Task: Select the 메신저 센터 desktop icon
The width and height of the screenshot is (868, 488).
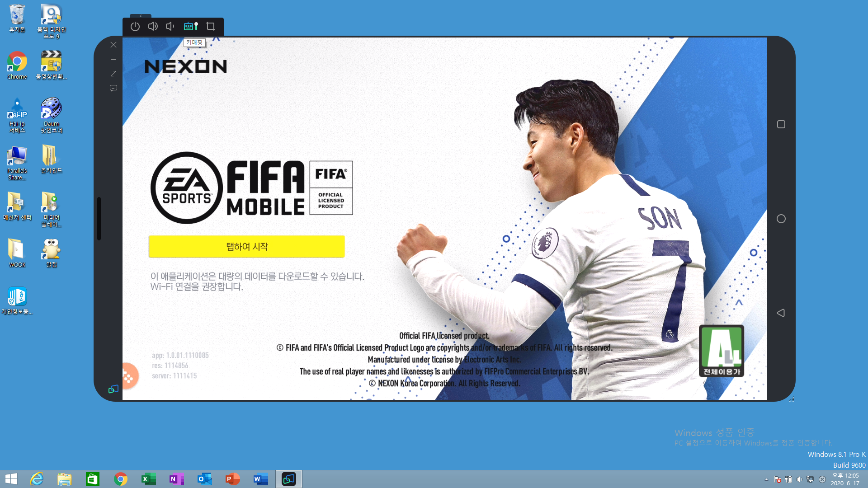Action: 17,206
